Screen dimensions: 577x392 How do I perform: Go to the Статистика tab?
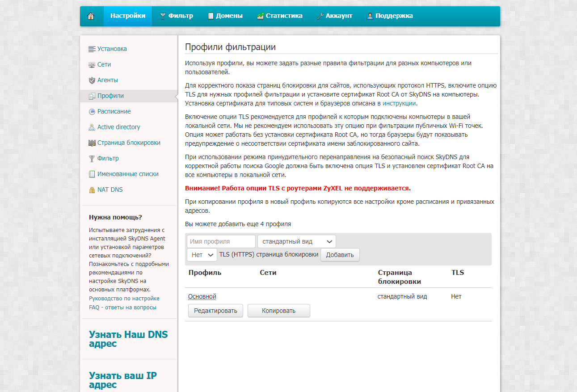[x=280, y=16]
